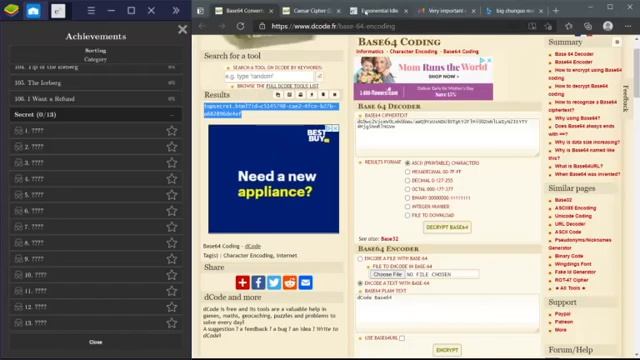640x360 pixels.
Task: Star secret achievement 7
Action: pyautogui.click(x=172, y=227)
